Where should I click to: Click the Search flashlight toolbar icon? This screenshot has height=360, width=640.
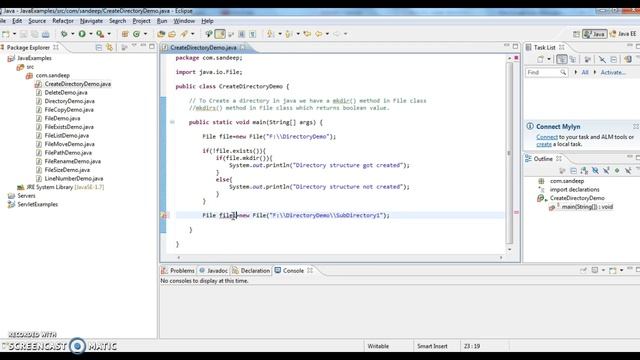tap(184, 34)
